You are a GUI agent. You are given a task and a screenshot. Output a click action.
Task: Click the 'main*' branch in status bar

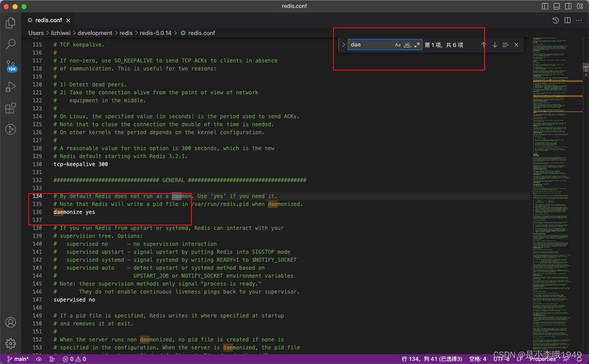click(18, 359)
